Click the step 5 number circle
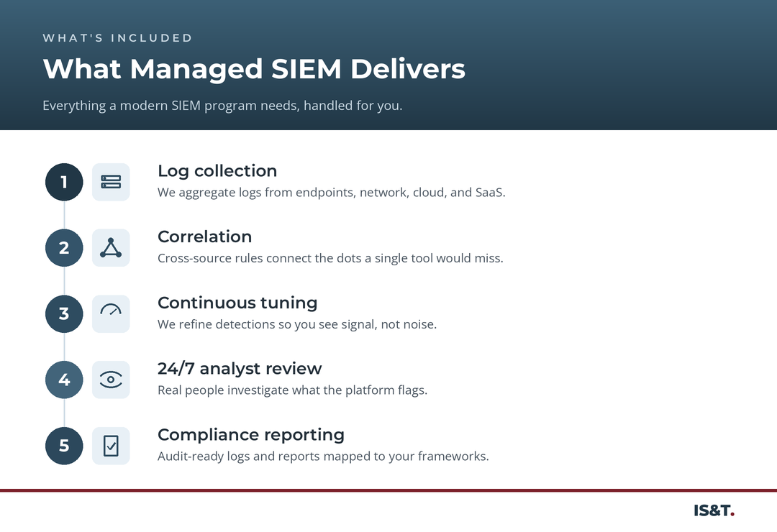Screen dimensions: 777x532 [64, 445]
